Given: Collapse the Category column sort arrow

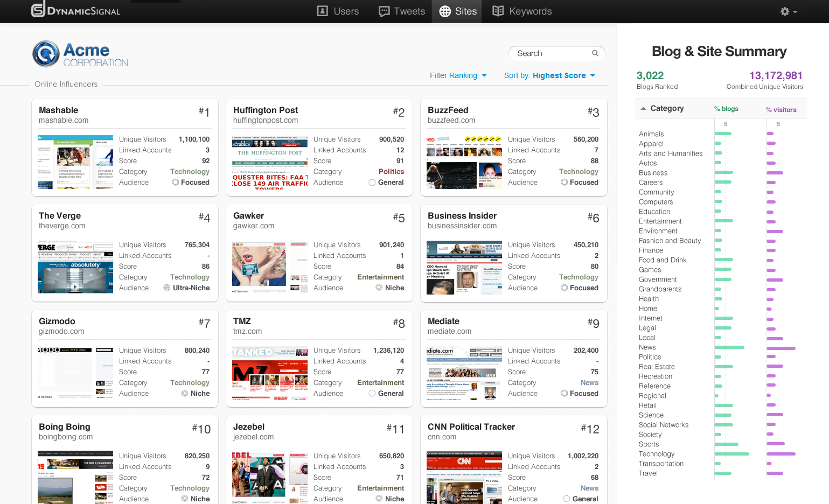Looking at the screenshot, I should [x=643, y=109].
